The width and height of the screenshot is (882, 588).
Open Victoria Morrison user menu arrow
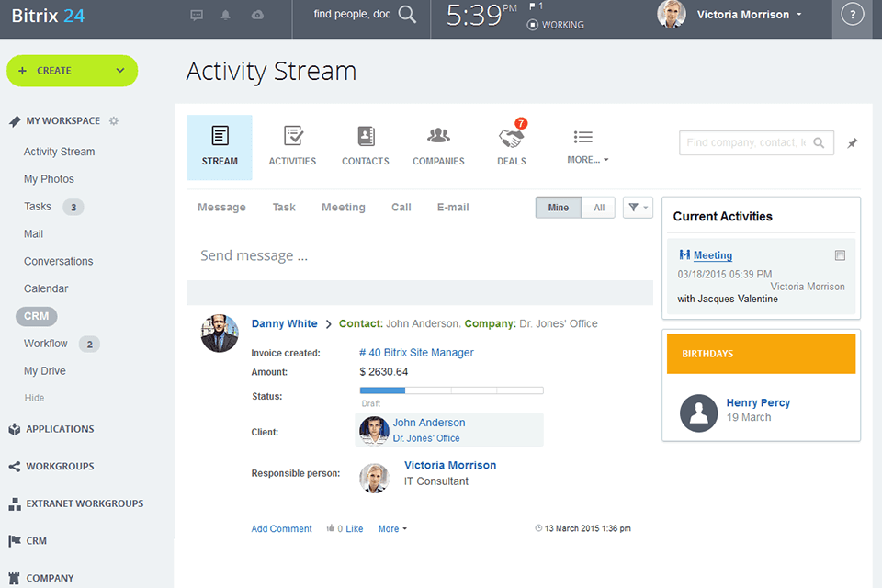[799, 15]
